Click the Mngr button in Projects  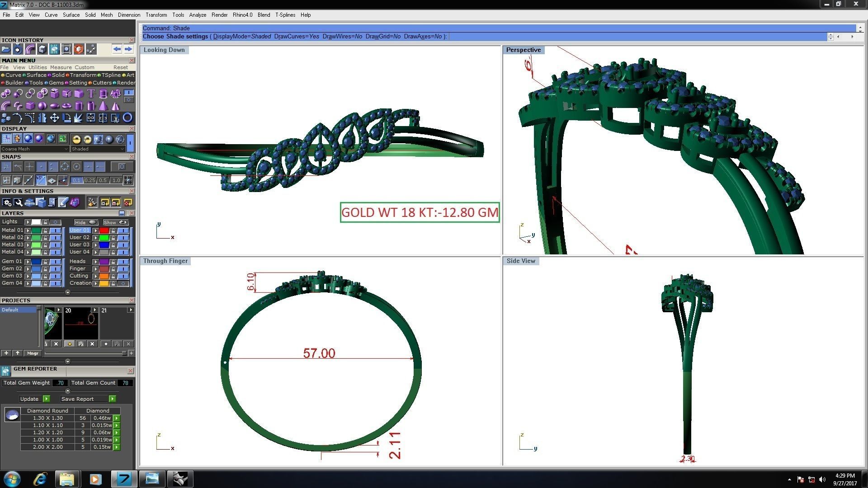(x=33, y=353)
